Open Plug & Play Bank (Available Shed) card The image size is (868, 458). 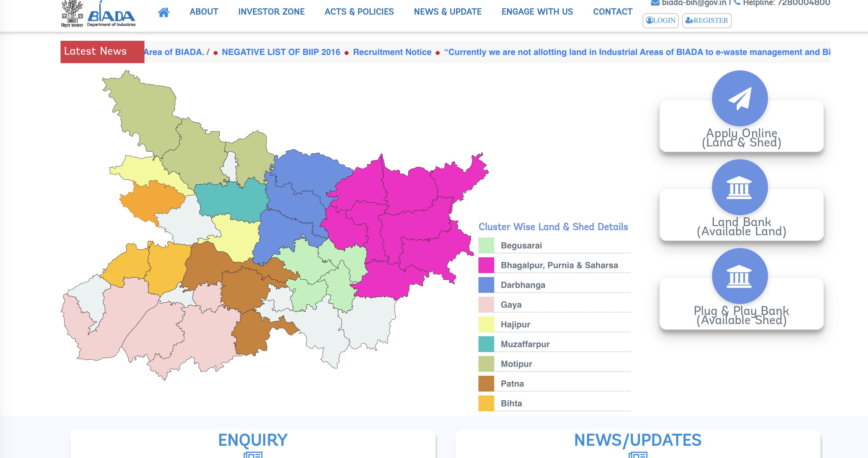tap(741, 304)
